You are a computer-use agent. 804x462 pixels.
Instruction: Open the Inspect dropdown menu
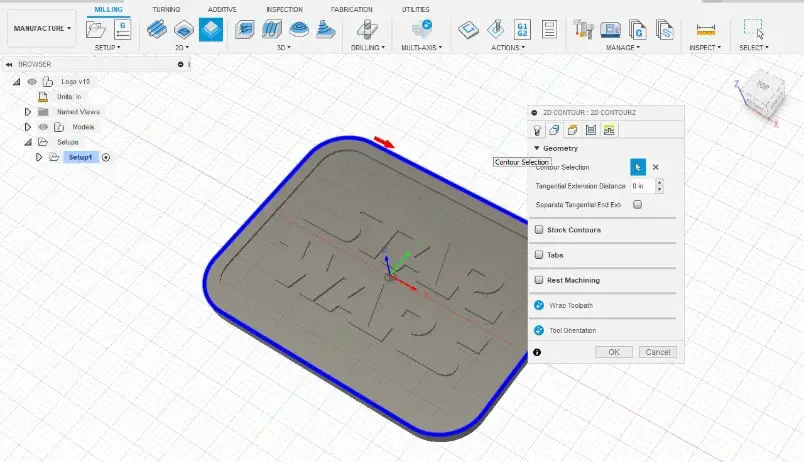(705, 47)
